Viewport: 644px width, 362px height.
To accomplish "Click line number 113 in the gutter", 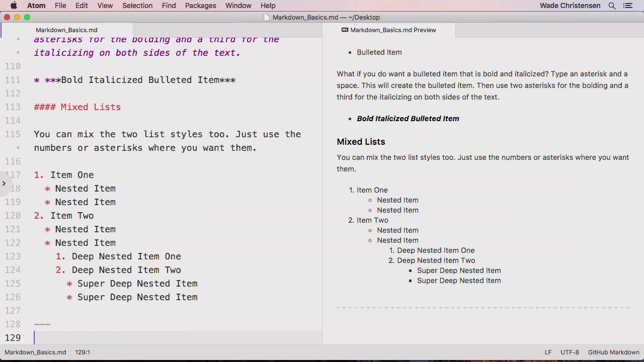I will tap(13, 107).
